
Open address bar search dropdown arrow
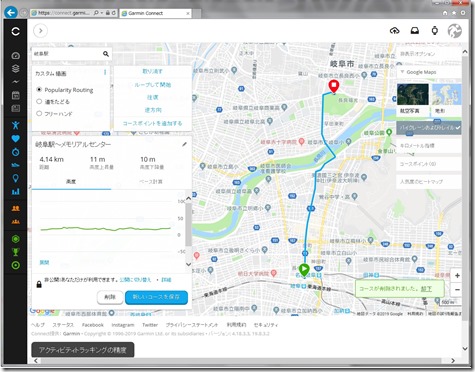(101, 13)
